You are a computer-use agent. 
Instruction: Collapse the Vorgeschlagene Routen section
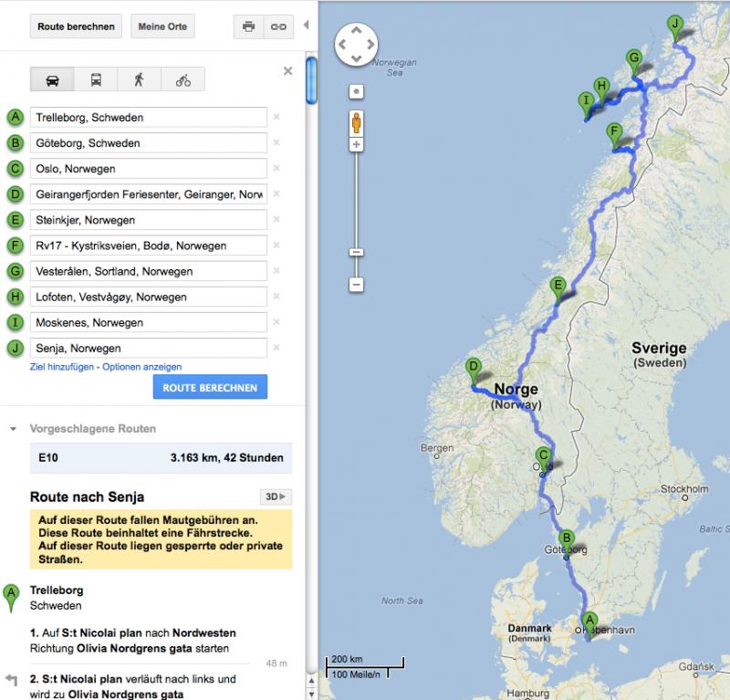14,428
